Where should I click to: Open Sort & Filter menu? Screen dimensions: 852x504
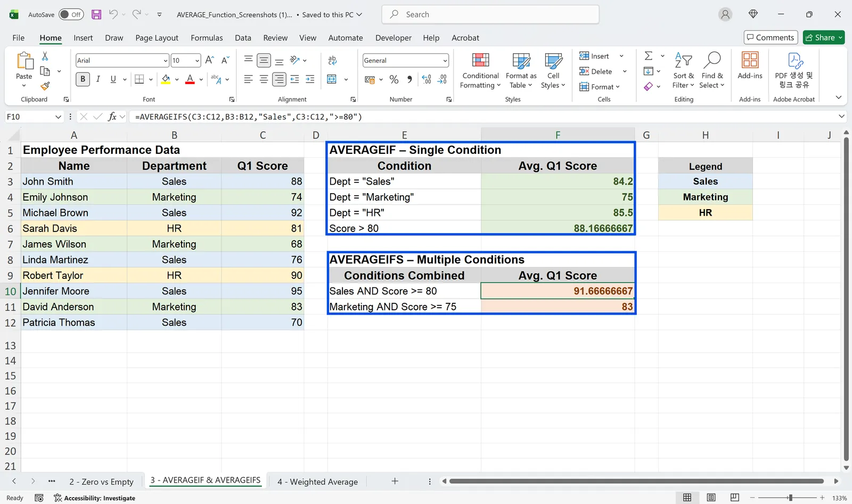[x=683, y=71]
